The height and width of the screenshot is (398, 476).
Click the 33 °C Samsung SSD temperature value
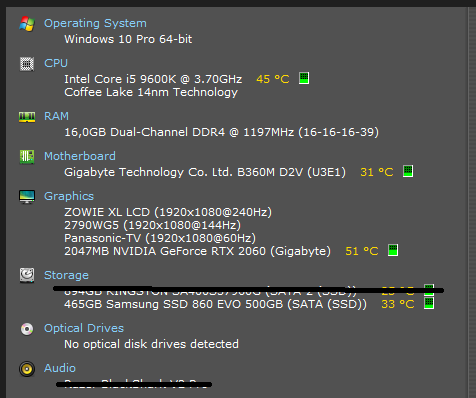pyautogui.click(x=398, y=304)
